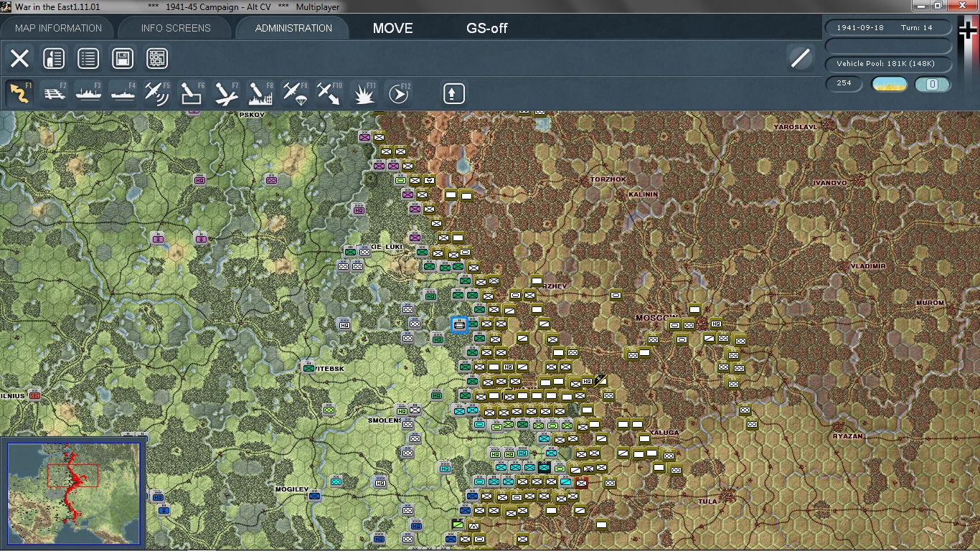Image resolution: width=980 pixels, height=551 pixels.
Task: Select the Move mode F1 icon
Action: 19,93
